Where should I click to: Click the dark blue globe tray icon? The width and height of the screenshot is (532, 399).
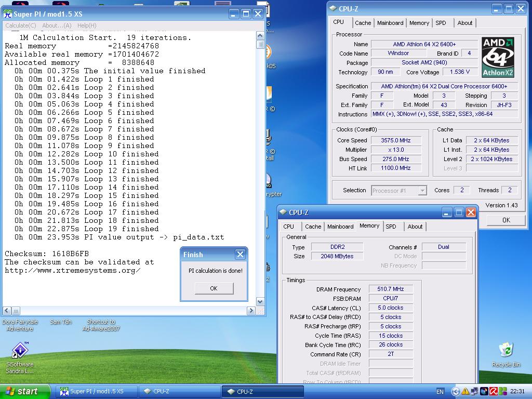[484, 392]
